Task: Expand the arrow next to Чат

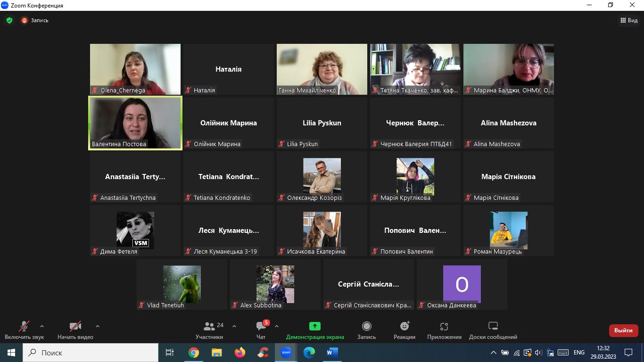Action: click(x=277, y=326)
